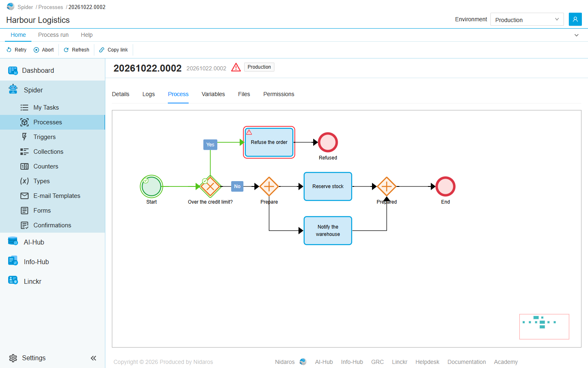The width and height of the screenshot is (588, 368).
Task: Open the Linckr sidebar module
Action: [x=52, y=281]
